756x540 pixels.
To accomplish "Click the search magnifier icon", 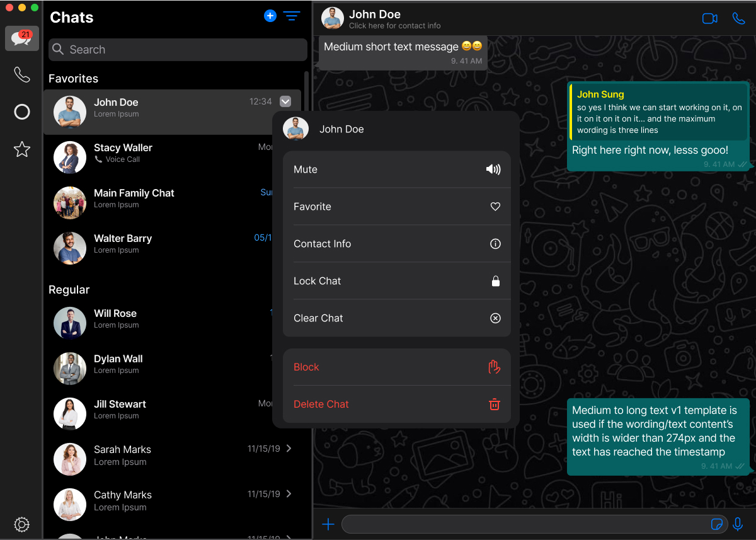I will coord(59,49).
